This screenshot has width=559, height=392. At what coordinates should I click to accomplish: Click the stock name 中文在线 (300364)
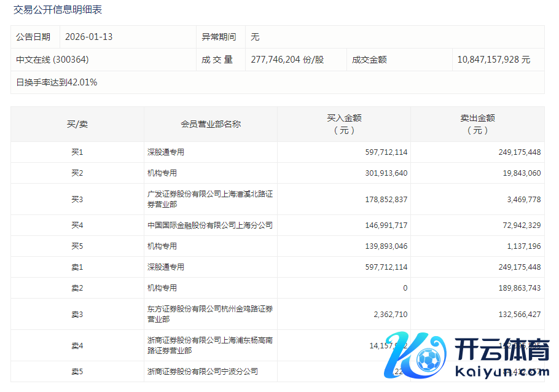click(x=53, y=60)
